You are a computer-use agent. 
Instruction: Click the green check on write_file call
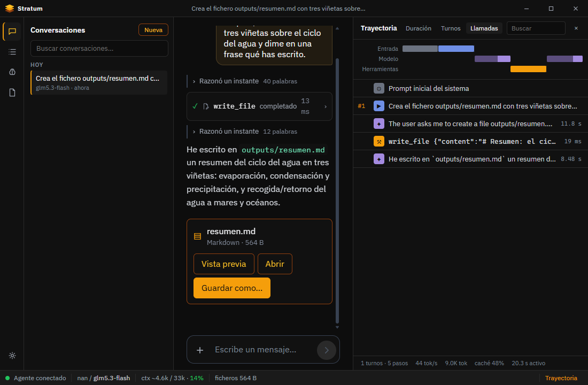coord(195,106)
